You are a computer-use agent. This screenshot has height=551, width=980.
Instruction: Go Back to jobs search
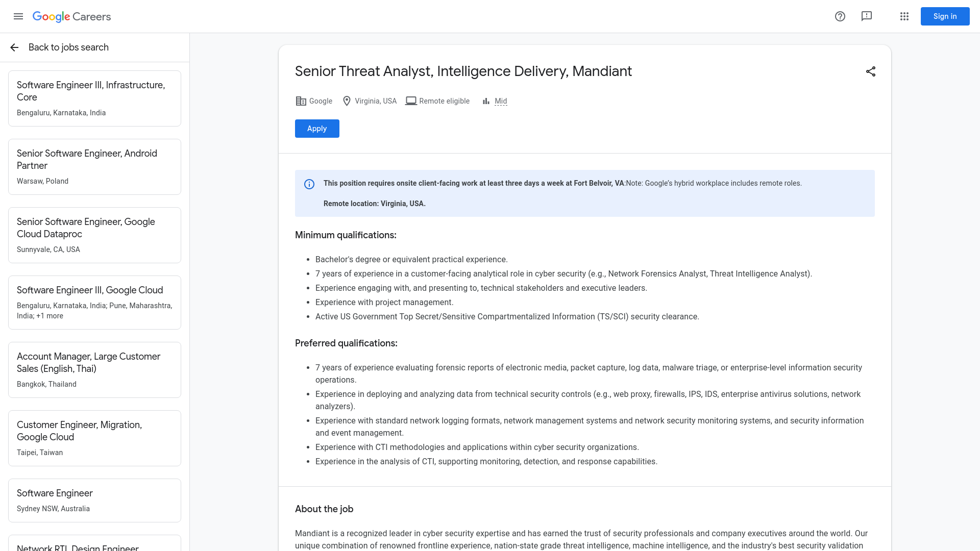coord(68,47)
